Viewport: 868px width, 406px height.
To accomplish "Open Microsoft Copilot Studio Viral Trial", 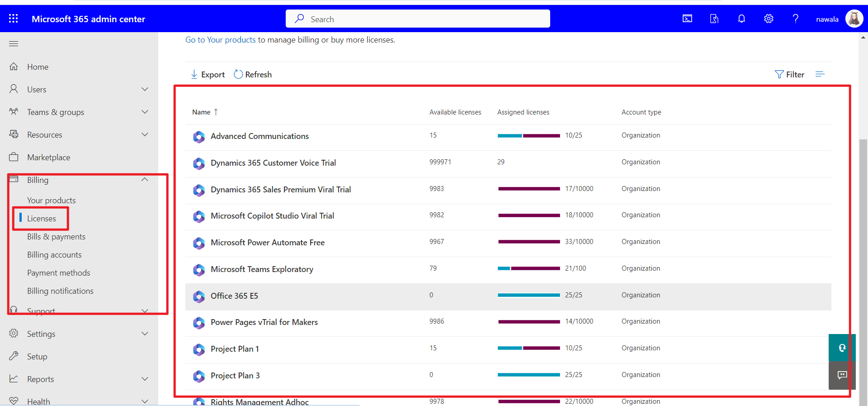I will point(272,216).
